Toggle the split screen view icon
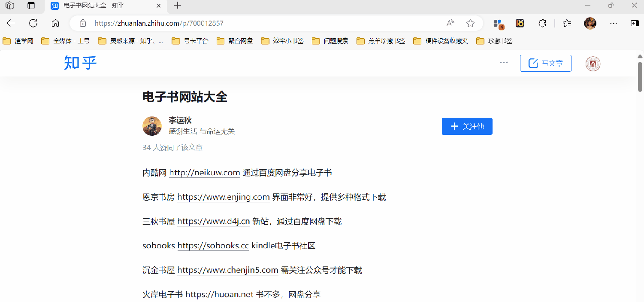Screen dimensions: 644x302 pos(635,23)
